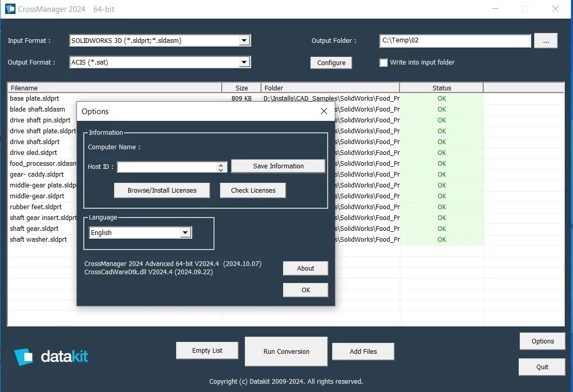Sort by Folder column header
Image resolution: width=573 pixels, height=392 pixels.
[x=330, y=88]
